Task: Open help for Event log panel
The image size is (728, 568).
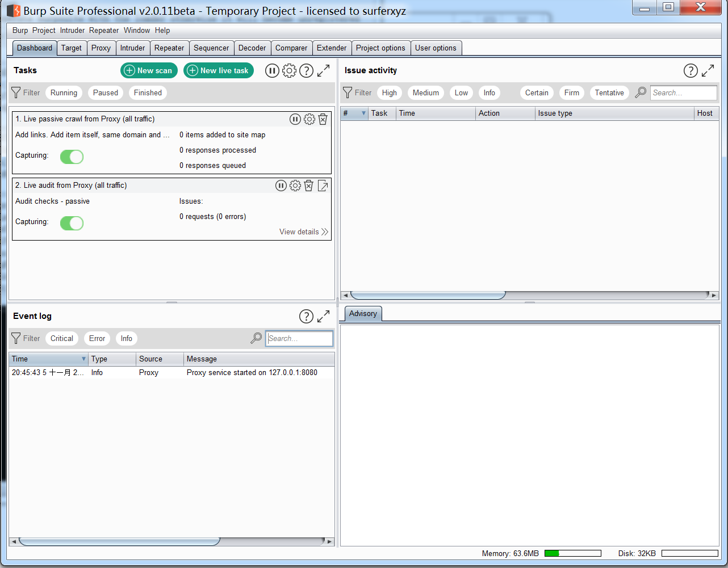Action: coord(306,316)
